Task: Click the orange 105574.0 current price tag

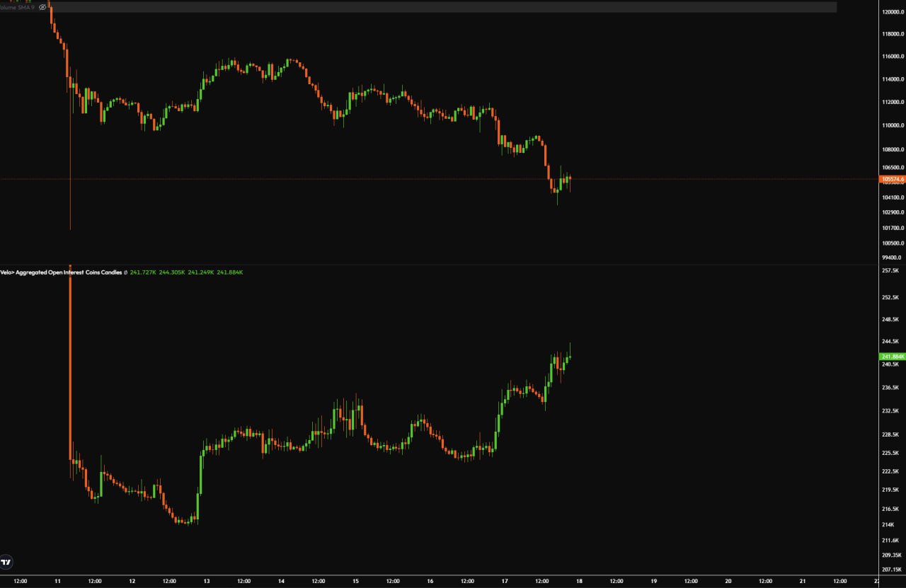Action: pos(891,179)
